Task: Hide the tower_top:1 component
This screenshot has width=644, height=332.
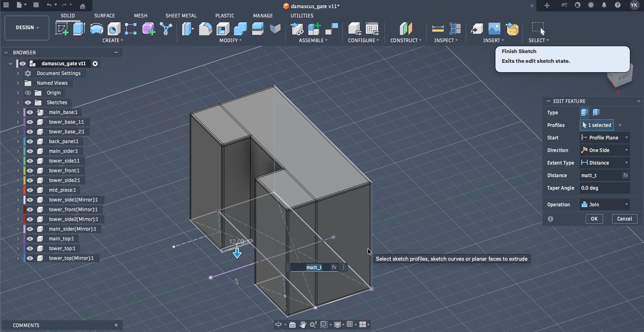Action: click(x=30, y=248)
